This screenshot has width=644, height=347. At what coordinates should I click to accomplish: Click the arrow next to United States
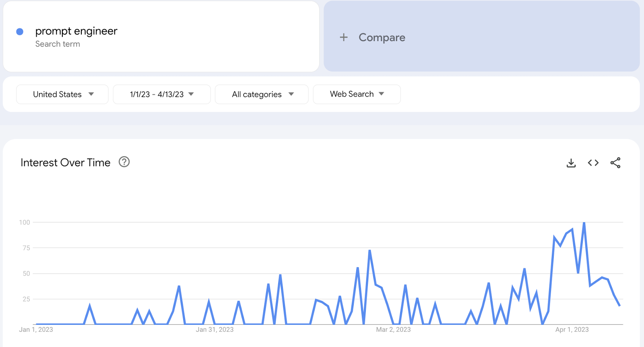point(91,94)
